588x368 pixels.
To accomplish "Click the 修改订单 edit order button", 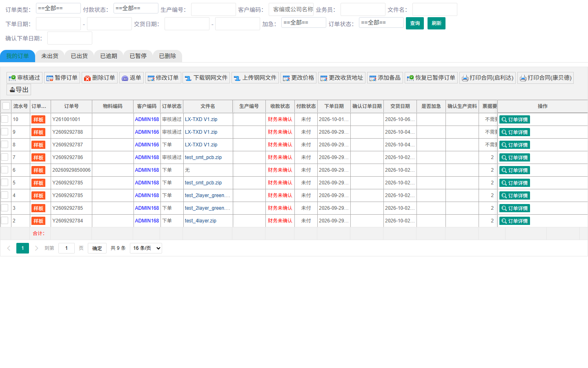I will pos(163,78).
